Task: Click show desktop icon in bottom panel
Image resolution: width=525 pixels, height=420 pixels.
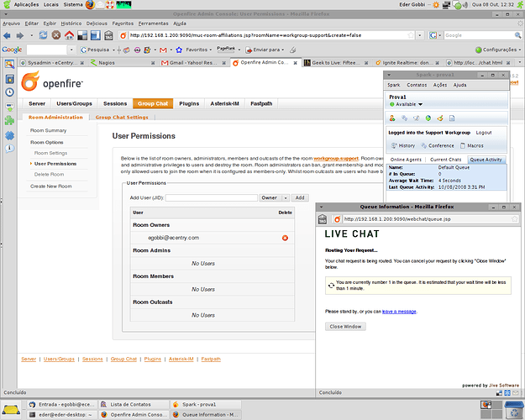Action: click(11, 409)
